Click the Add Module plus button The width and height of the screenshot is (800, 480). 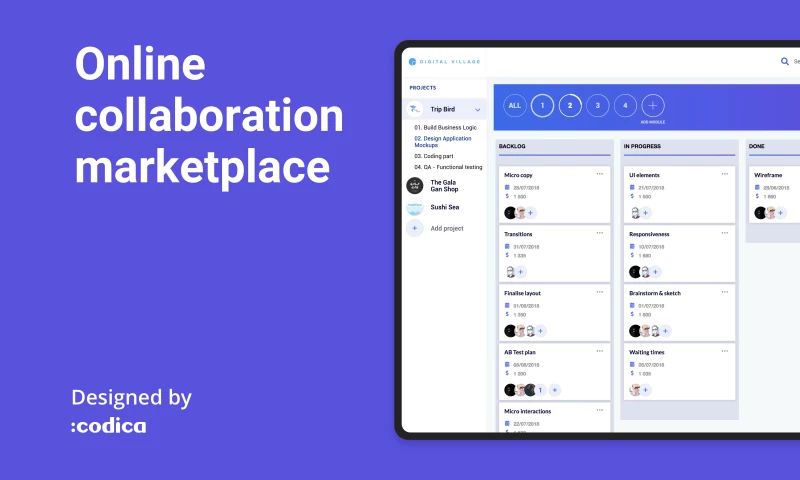pyautogui.click(x=653, y=106)
